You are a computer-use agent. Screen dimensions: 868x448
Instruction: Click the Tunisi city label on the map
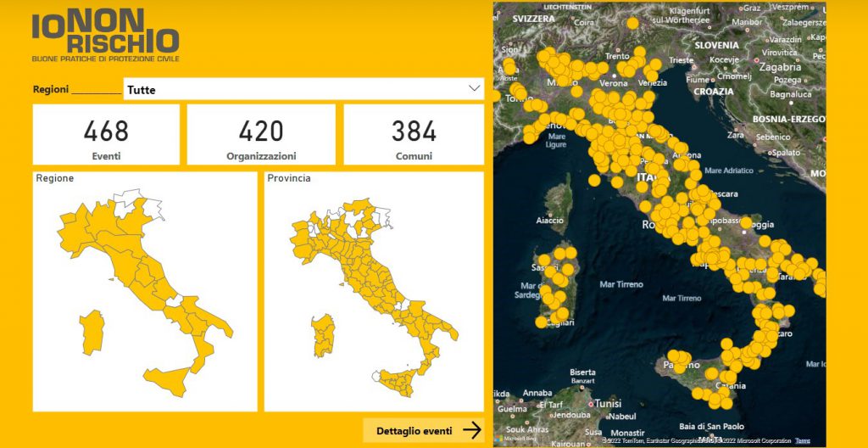[609, 404]
